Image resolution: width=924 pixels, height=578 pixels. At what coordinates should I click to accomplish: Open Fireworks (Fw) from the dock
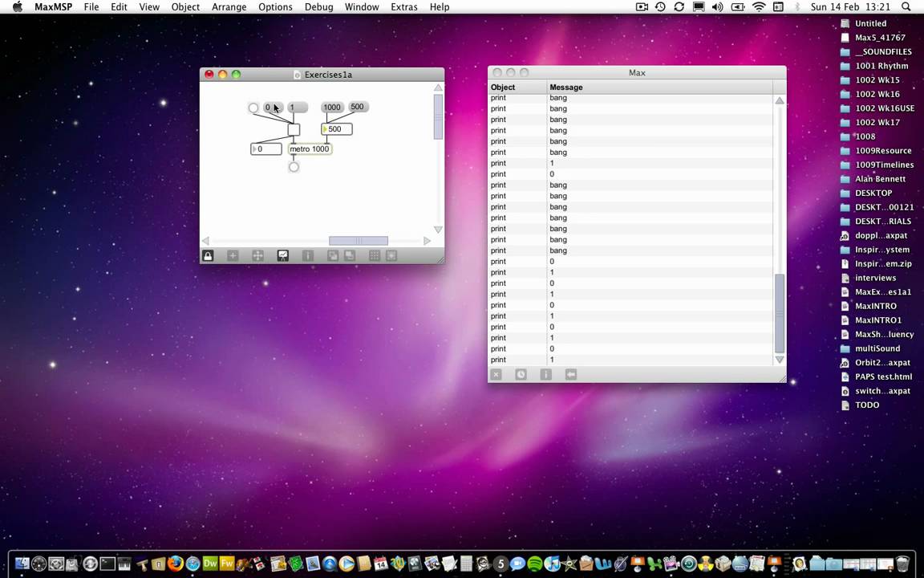tap(227, 564)
